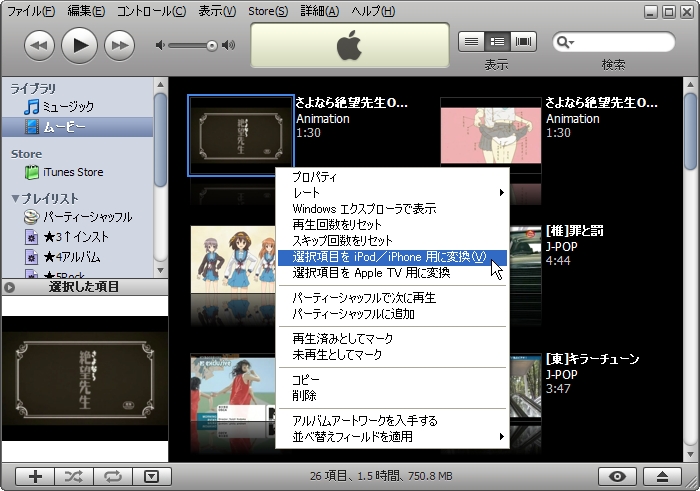
Task: Expand the 並べ替えフィールドを適用 submenu
Action: click(x=392, y=437)
